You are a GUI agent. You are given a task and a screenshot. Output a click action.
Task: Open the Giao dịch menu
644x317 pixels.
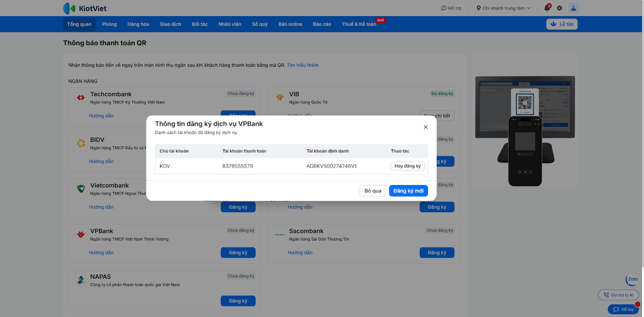coord(170,24)
